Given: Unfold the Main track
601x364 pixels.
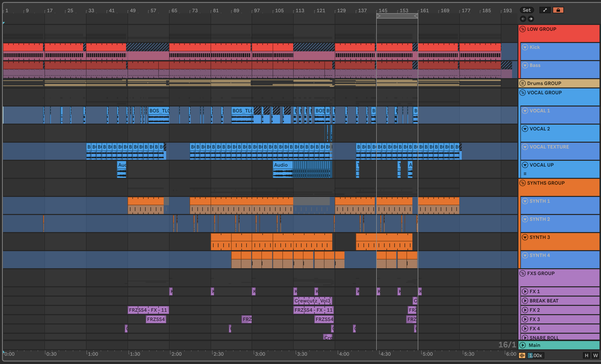Looking at the screenshot, I should (x=523, y=345).
